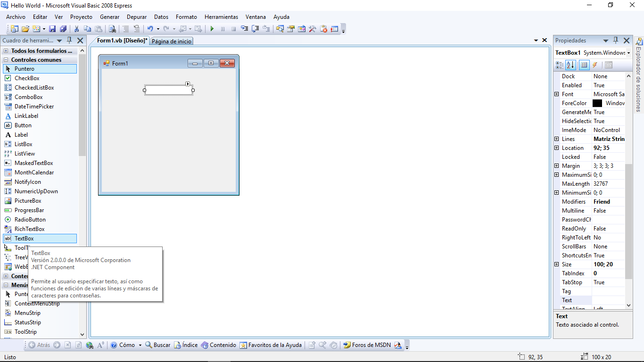Viewport: 644px width, 362px height.
Task: Open the Object Browser toolbar icon
Action: coord(301,29)
